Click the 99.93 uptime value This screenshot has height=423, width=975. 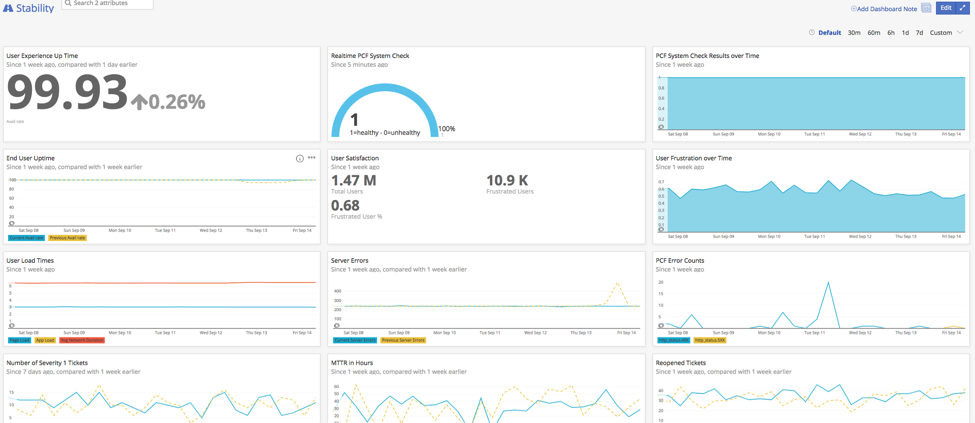tap(67, 93)
